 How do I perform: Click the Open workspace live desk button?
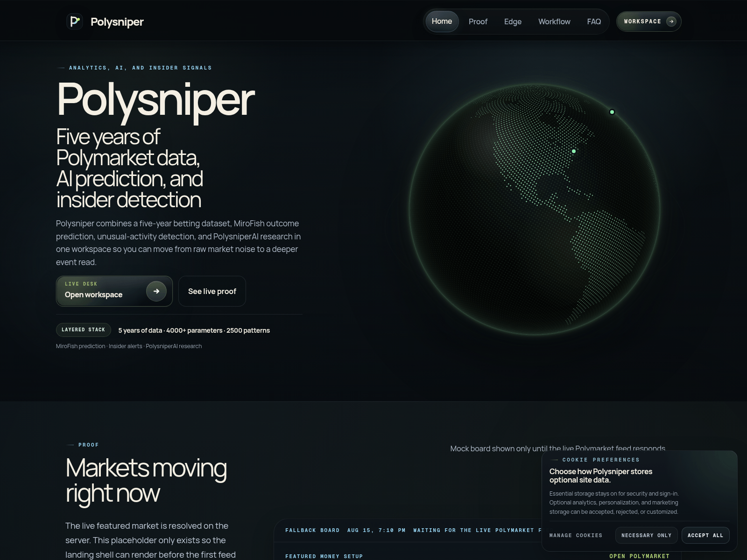click(114, 291)
